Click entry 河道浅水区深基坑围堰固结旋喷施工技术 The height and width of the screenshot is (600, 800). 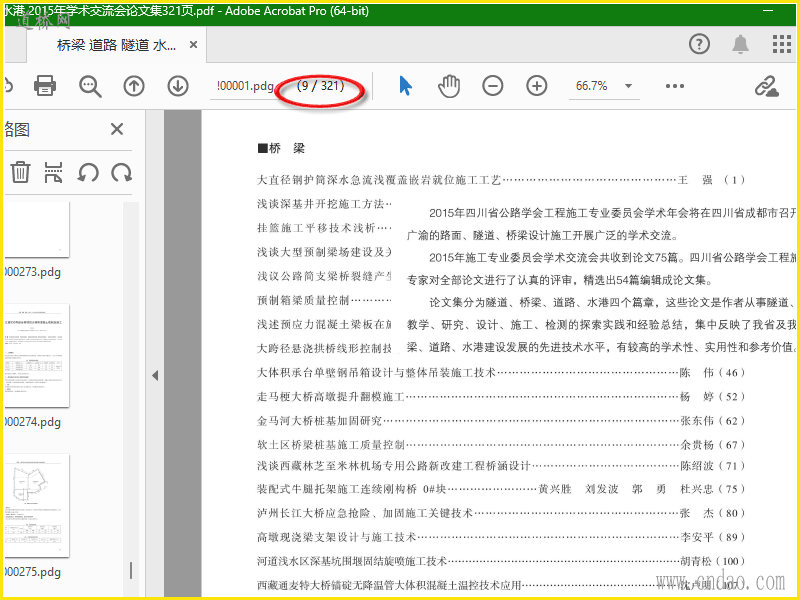pos(352,561)
